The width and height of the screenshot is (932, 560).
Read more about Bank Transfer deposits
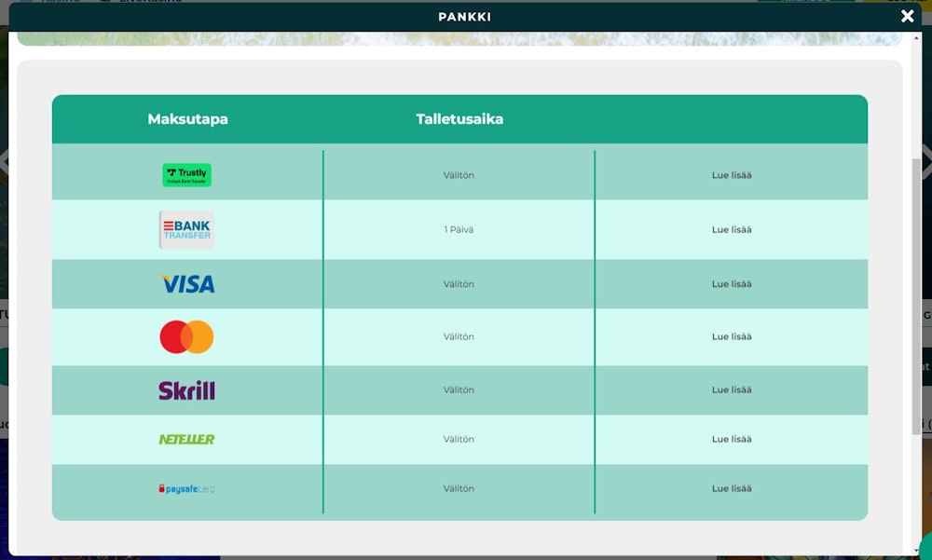(731, 229)
